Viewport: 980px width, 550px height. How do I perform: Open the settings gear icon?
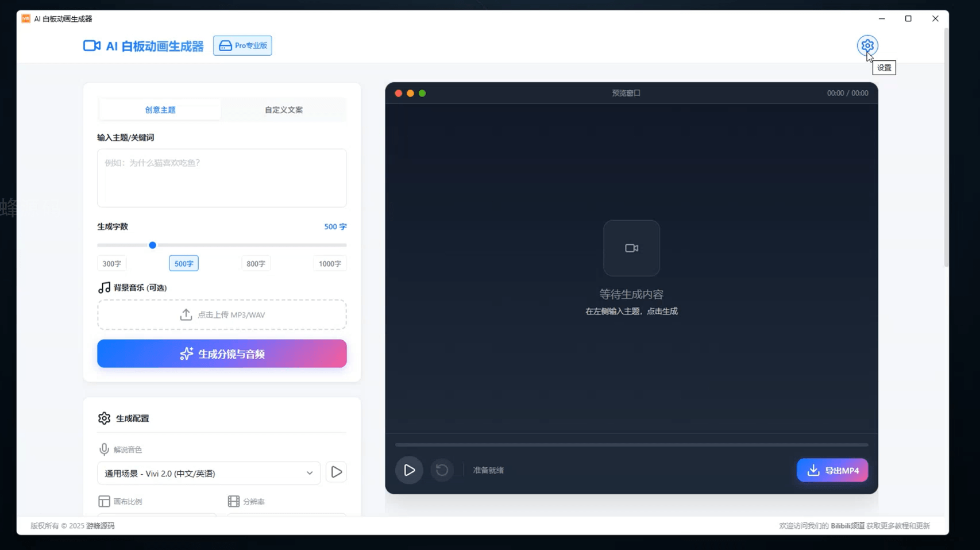pos(867,45)
